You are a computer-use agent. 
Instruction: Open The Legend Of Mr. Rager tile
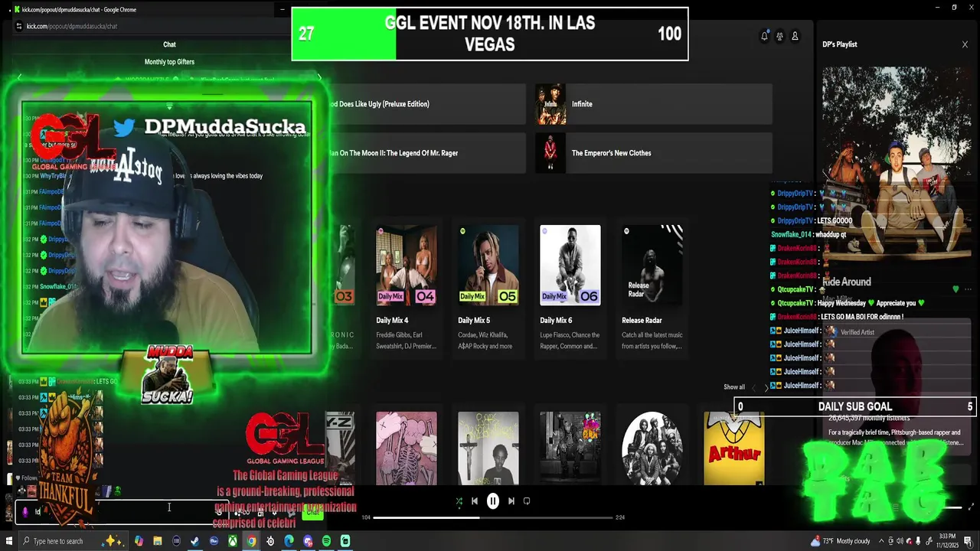click(x=426, y=153)
